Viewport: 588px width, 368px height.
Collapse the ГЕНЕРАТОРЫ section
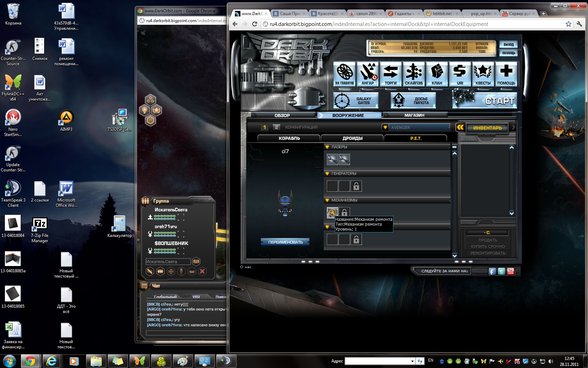click(328, 173)
